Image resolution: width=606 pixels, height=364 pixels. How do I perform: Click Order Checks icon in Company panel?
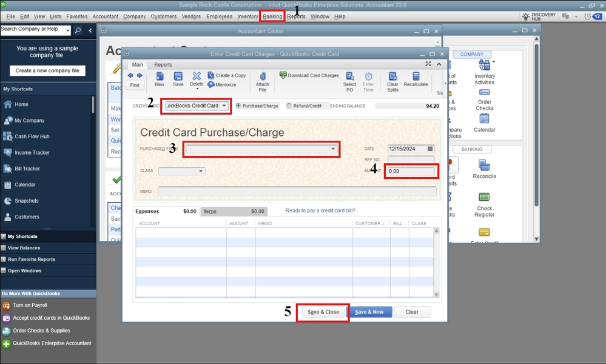click(484, 92)
